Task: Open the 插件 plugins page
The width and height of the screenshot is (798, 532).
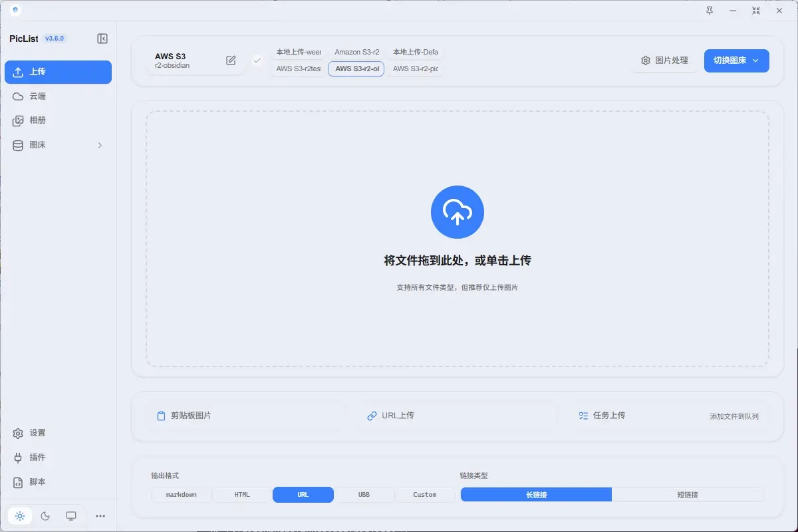Action: click(x=58, y=458)
